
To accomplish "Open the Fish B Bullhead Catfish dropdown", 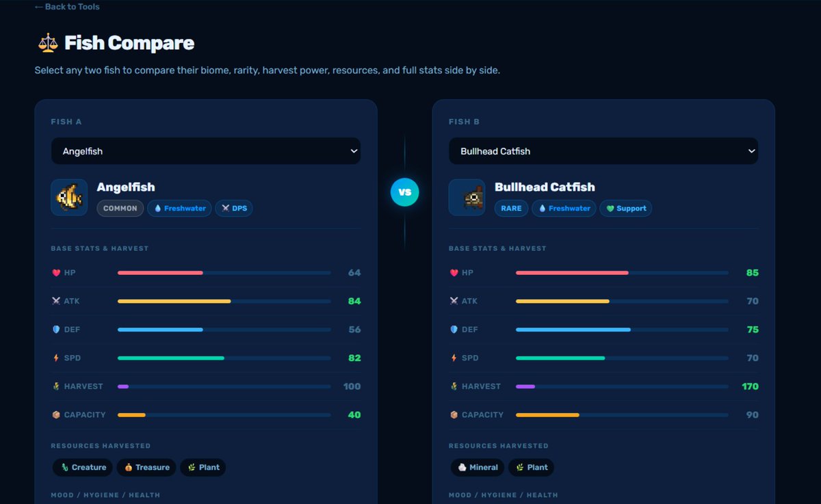I will [x=603, y=151].
